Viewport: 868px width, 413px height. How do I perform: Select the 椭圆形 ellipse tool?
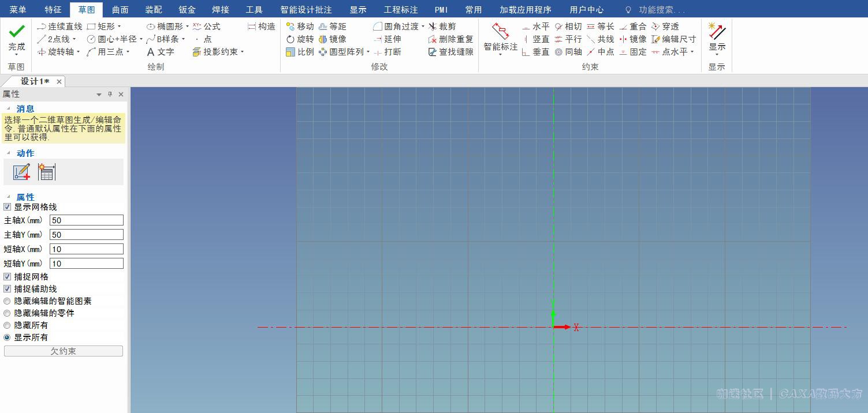pos(165,27)
